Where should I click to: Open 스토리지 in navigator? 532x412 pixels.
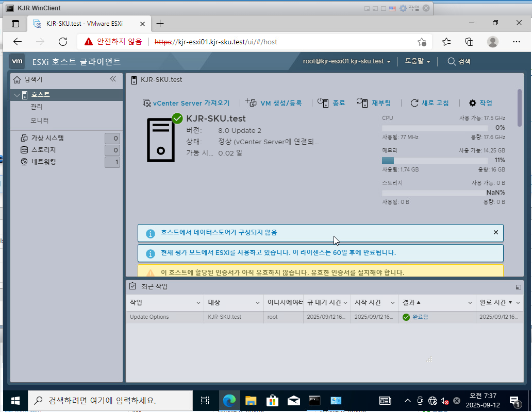point(43,150)
